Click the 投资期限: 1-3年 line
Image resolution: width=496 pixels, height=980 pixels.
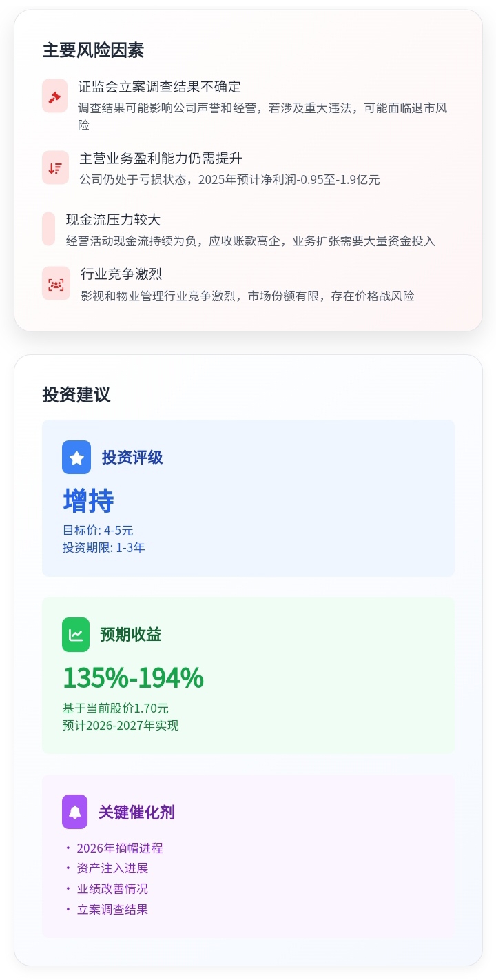click(103, 548)
